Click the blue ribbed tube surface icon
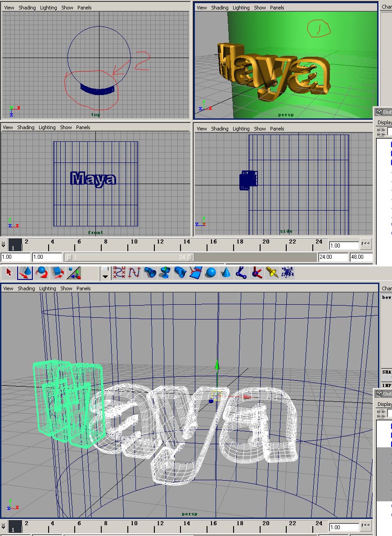 pos(180,273)
